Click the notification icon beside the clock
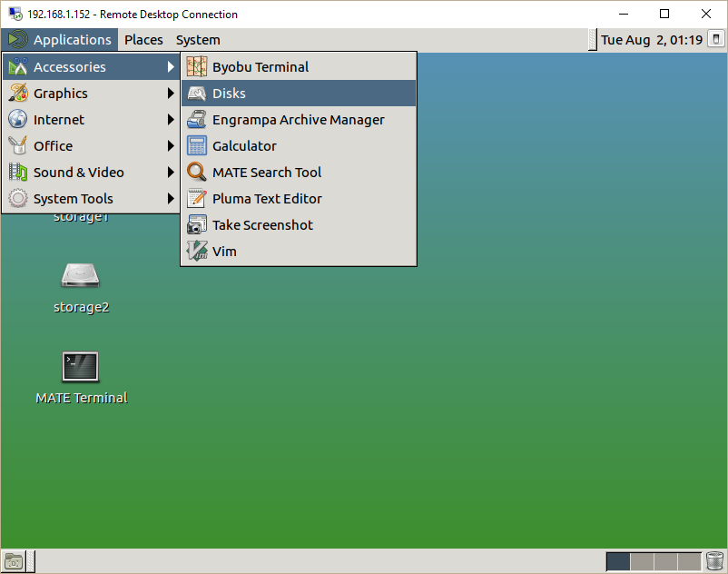728x574 pixels. tap(716, 39)
